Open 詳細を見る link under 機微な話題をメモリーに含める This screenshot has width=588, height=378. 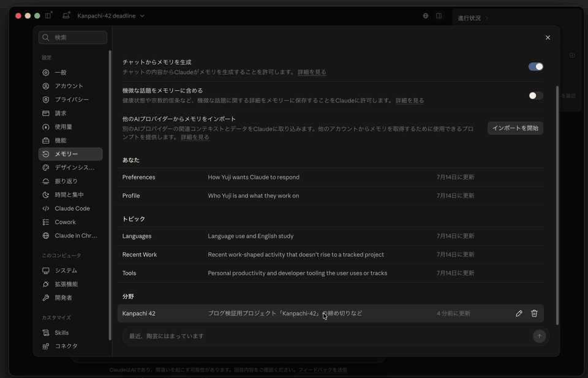pyautogui.click(x=410, y=100)
